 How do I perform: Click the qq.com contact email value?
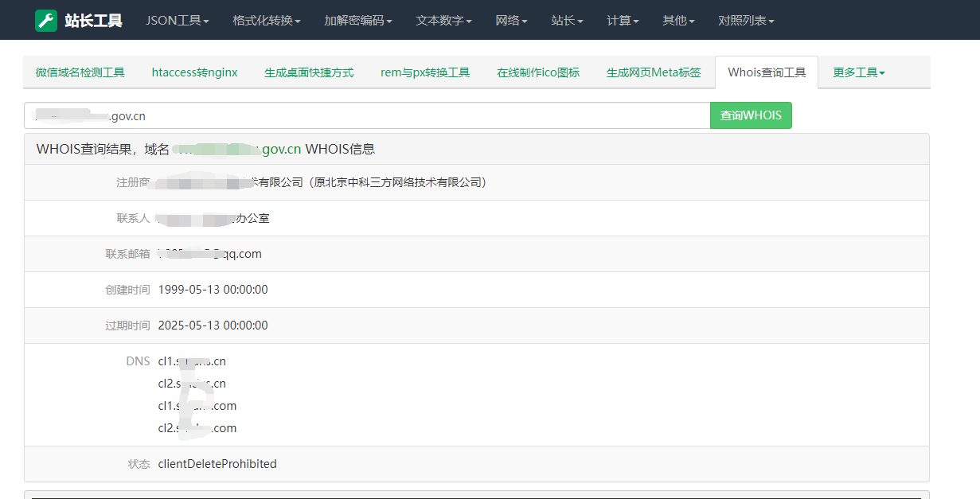click(210, 254)
